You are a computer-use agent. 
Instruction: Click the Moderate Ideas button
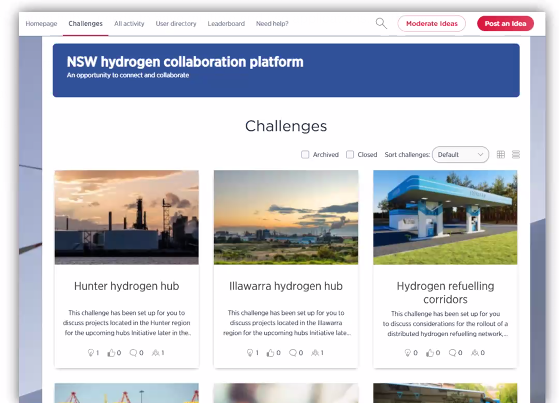point(432,24)
